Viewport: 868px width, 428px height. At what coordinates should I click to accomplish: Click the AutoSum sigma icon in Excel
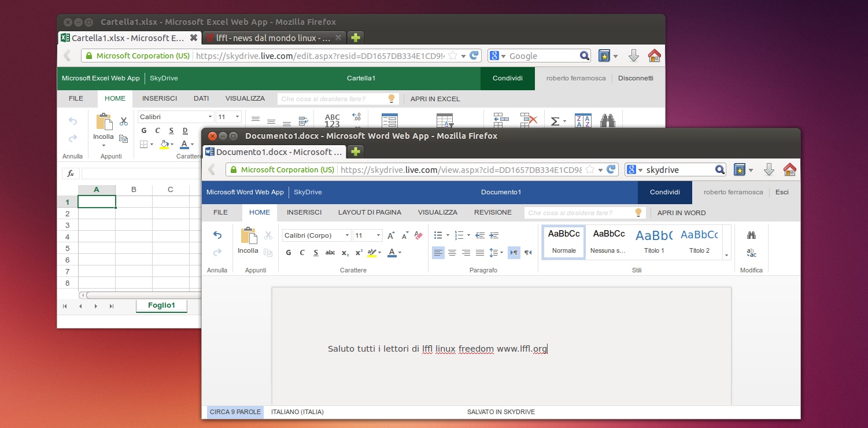pyautogui.click(x=555, y=121)
